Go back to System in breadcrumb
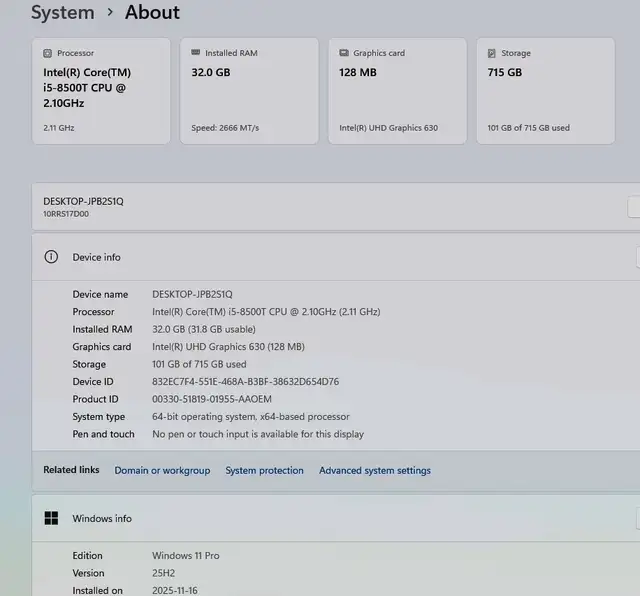This screenshot has height=596, width=640. 63,12
